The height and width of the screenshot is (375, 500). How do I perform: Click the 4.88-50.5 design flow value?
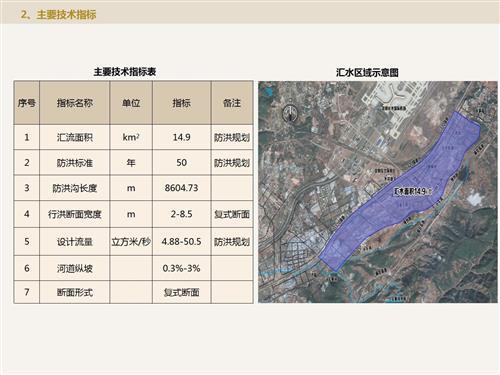coord(182,242)
